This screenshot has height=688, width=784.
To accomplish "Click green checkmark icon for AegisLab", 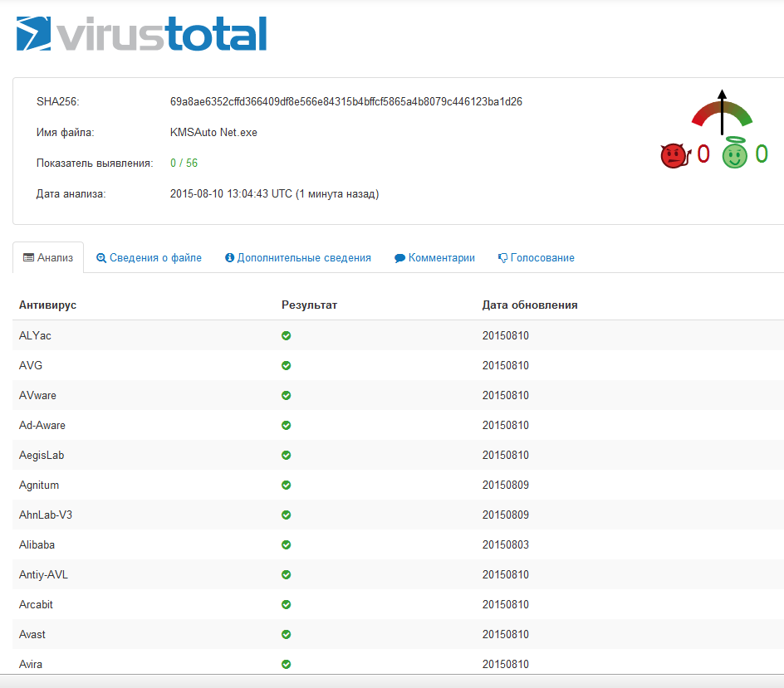I will click(x=287, y=456).
